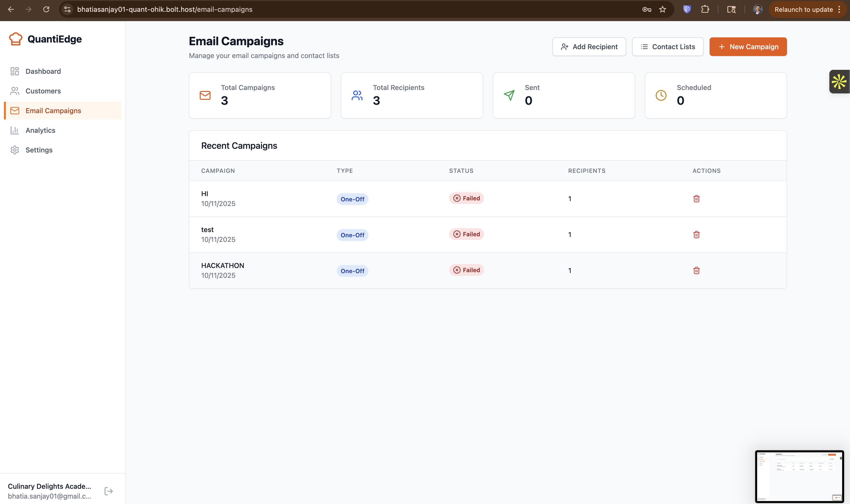This screenshot has height=504, width=850.
Task: Bookmark this page with star icon
Action: pyautogui.click(x=663, y=10)
